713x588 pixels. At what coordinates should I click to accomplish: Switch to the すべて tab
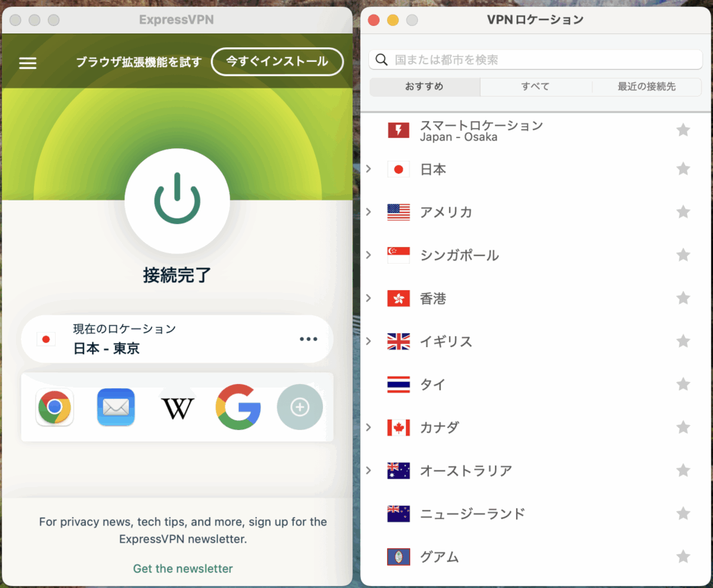click(x=535, y=86)
